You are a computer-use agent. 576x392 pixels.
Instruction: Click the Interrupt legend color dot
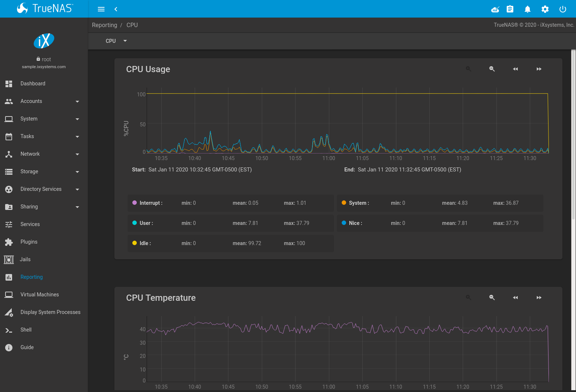(135, 203)
